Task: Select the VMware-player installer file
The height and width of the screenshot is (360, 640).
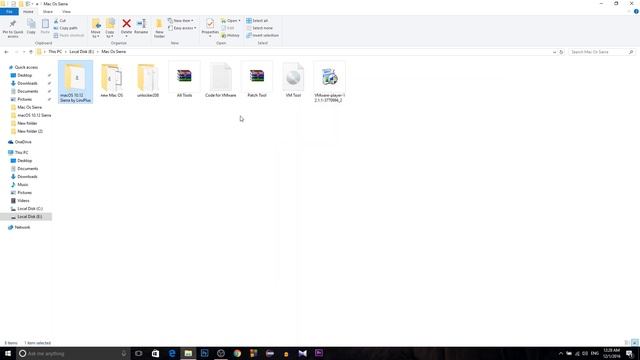Action: pos(329,82)
